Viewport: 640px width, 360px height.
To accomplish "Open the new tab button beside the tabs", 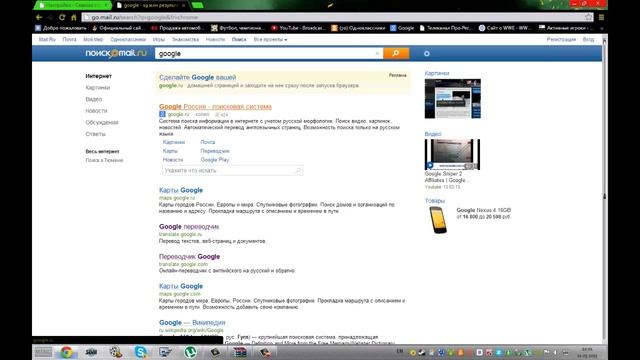I will [x=198, y=5].
